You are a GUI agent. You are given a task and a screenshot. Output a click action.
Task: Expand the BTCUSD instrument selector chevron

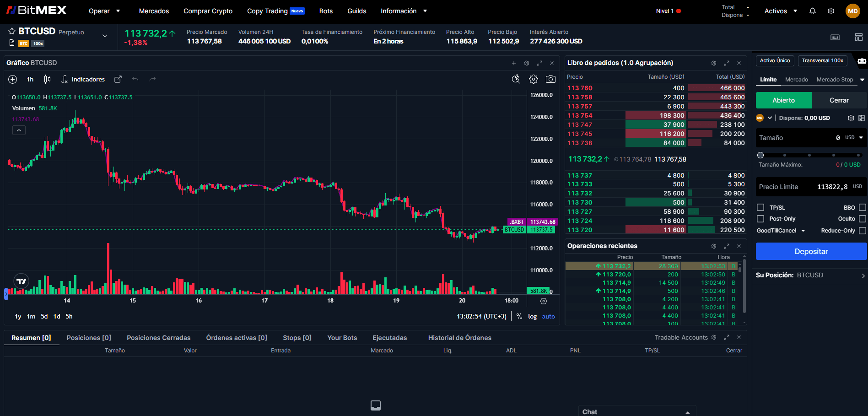tap(105, 36)
